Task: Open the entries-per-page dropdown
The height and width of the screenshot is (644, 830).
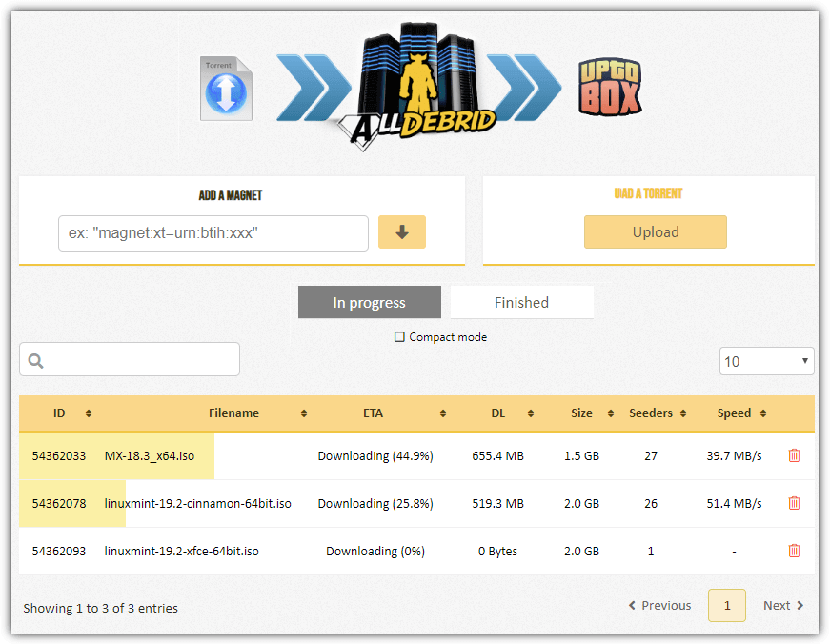Action: (x=766, y=361)
